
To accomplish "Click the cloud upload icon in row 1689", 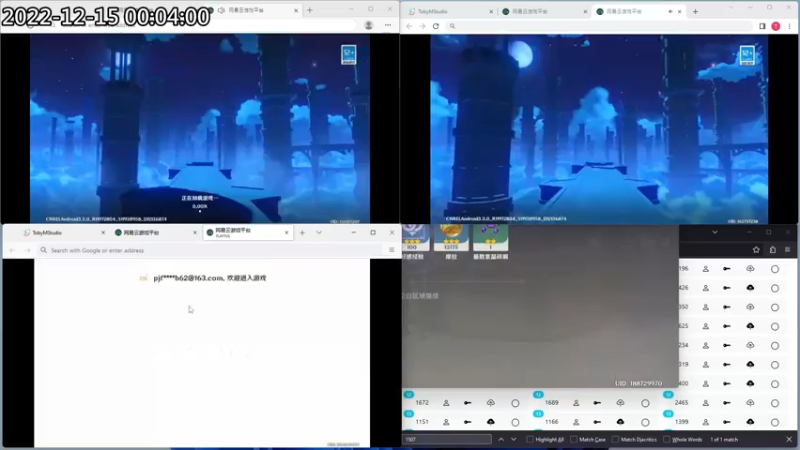I will pyautogui.click(x=620, y=403).
